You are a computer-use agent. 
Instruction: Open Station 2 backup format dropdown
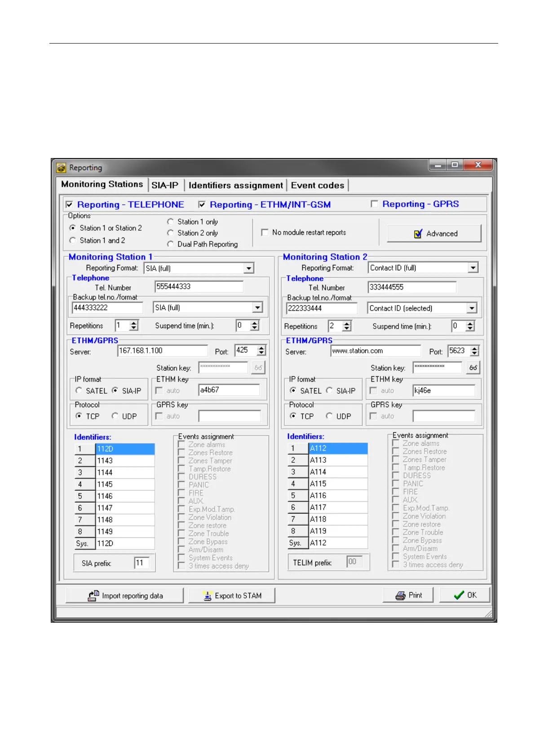(472, 308)
